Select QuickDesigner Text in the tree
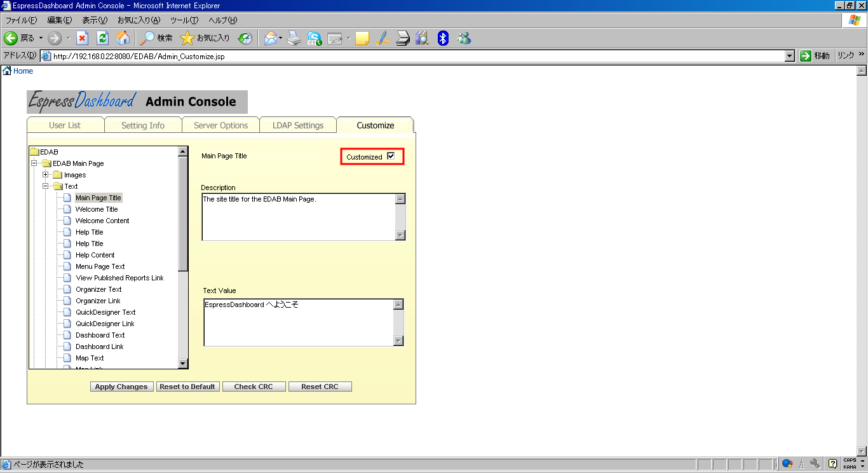 click(105, 312)
